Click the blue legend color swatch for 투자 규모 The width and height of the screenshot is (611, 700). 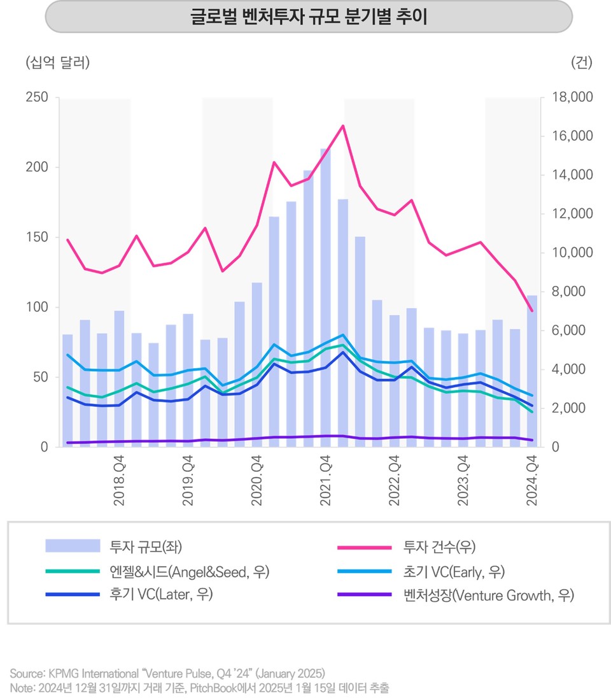[x=72, y=545]
